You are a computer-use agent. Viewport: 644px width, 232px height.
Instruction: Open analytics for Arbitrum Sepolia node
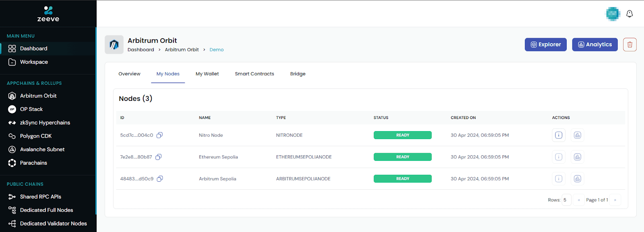tap(578, 179)
